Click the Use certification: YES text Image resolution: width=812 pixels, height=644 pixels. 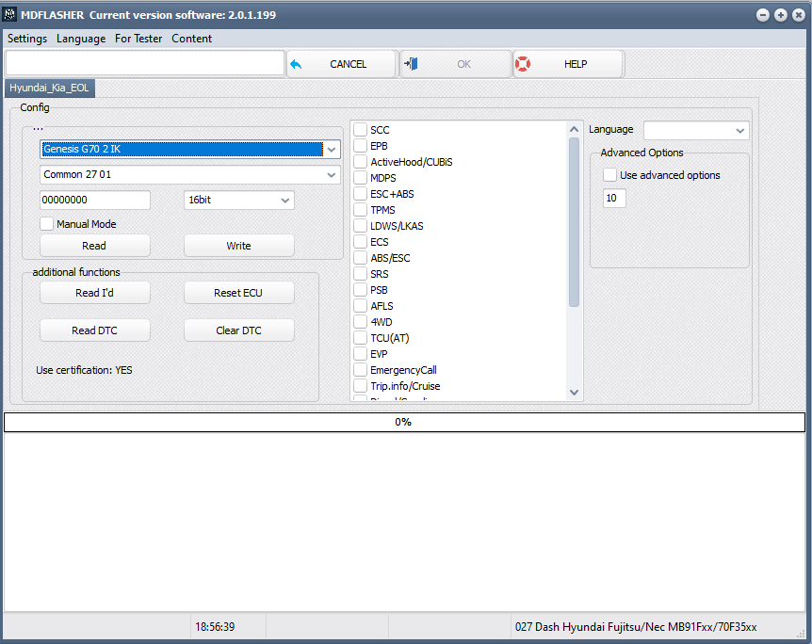pyautogui.click(x=84, y=370)
